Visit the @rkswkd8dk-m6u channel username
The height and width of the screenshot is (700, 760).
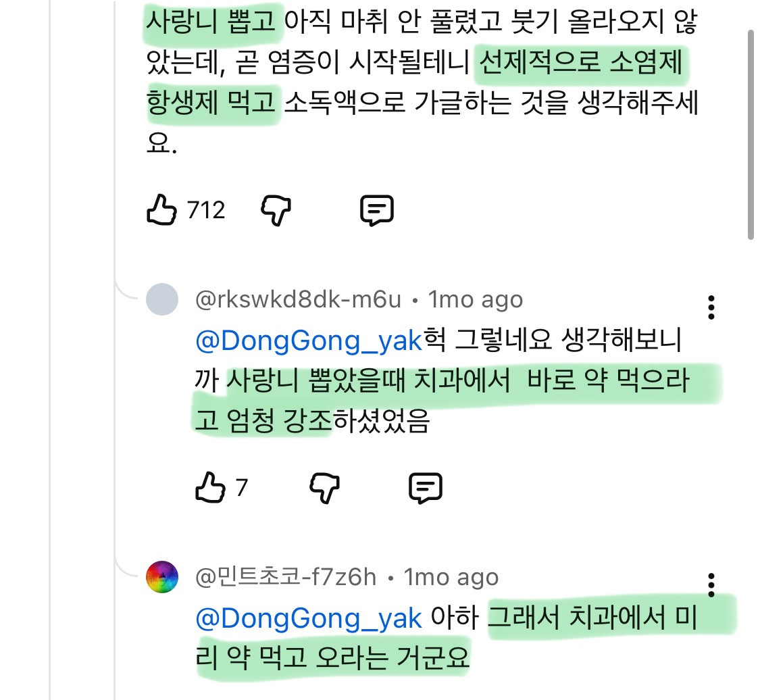(x=298, y=299)
